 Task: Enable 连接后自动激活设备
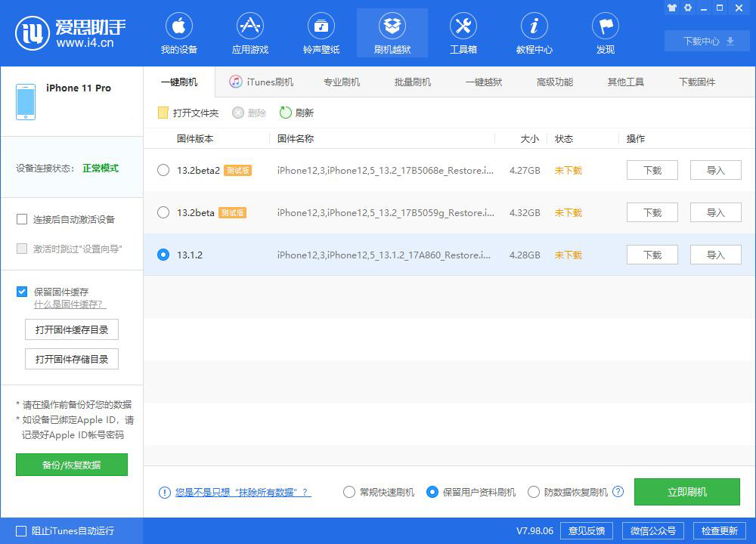[x=22, y=218]
